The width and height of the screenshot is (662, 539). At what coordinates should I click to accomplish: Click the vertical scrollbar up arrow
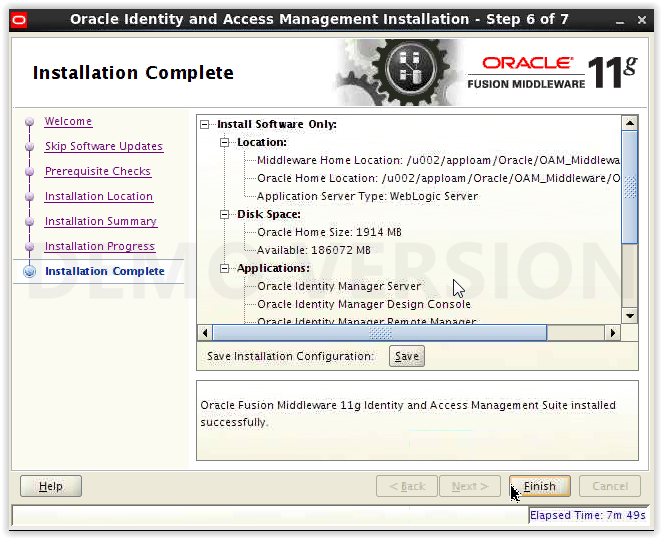(x=629, y=123)
